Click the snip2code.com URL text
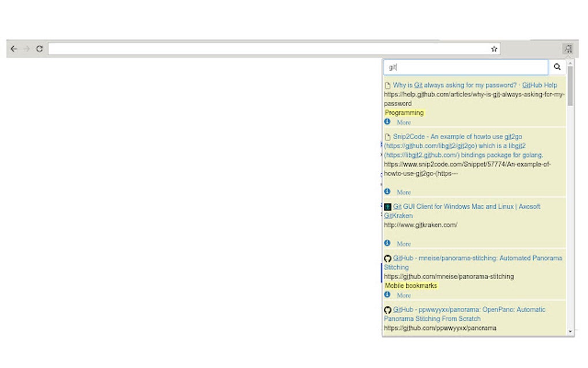 [468, 169]
